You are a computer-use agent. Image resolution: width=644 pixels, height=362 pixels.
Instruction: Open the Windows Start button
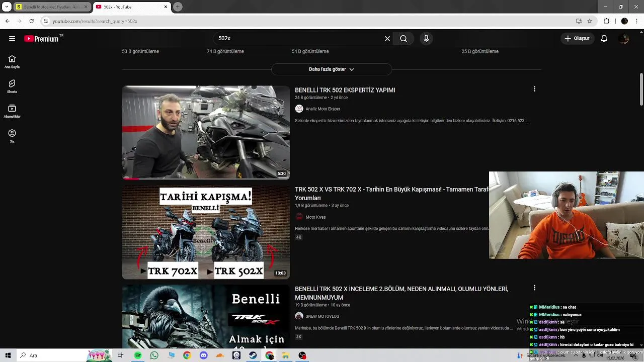(x=8, y=355)
